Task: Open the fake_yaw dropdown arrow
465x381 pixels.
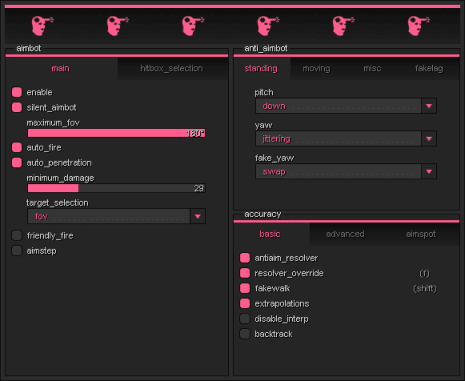Action: point(429,172)
